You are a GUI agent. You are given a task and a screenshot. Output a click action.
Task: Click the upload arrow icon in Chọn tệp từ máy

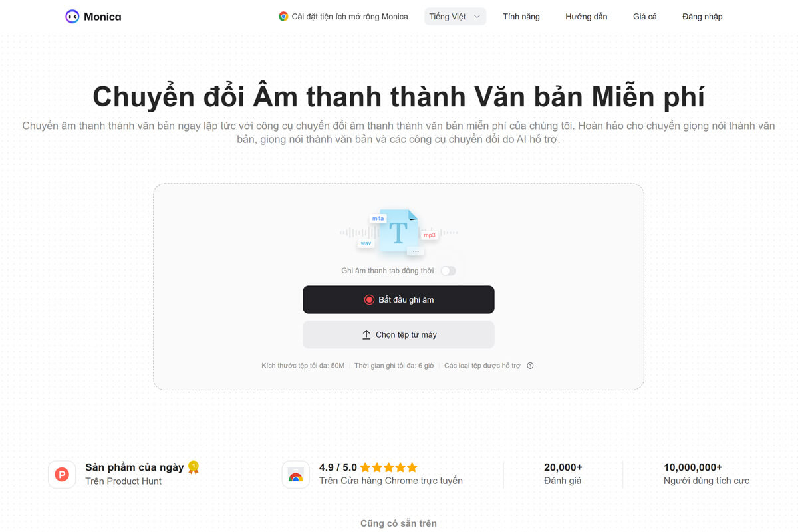pos(366,334)
